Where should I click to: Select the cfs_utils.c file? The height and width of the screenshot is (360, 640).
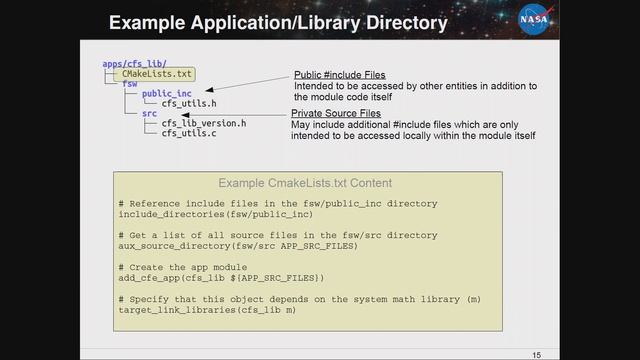coord(189,133)
